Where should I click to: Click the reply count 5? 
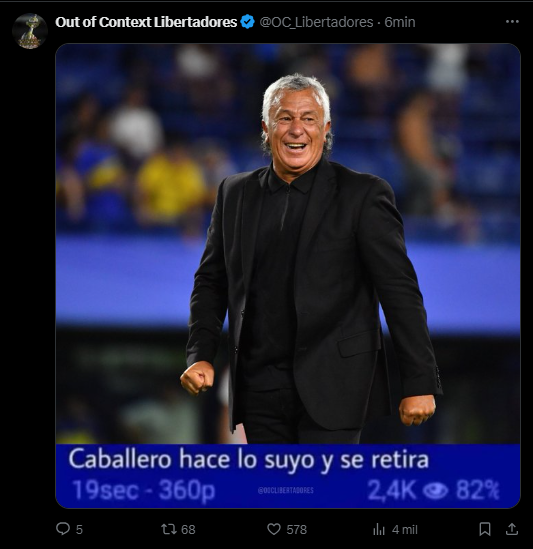point(79,529)
